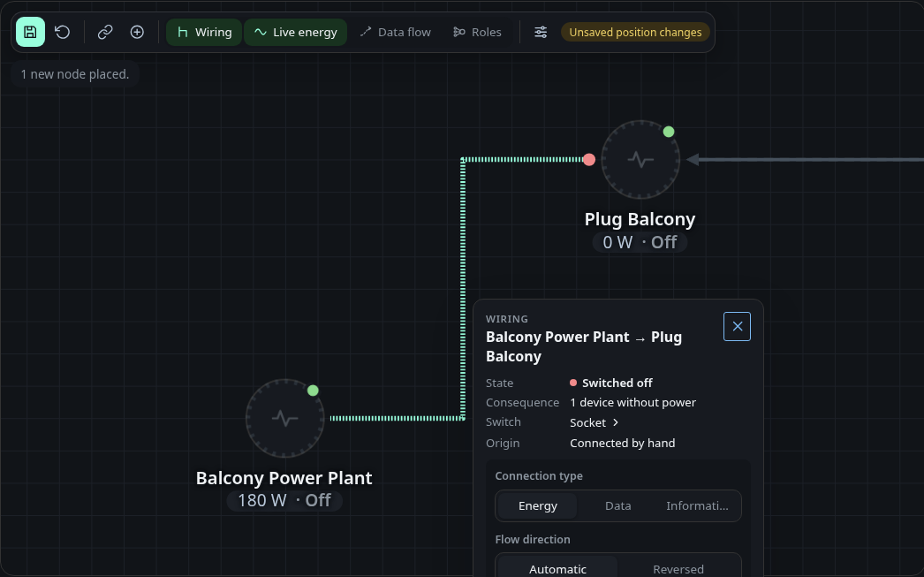This screenshot has height=577, width=924.
Task: Open the sliders settings icon
Action: click(x=541, y=32)
